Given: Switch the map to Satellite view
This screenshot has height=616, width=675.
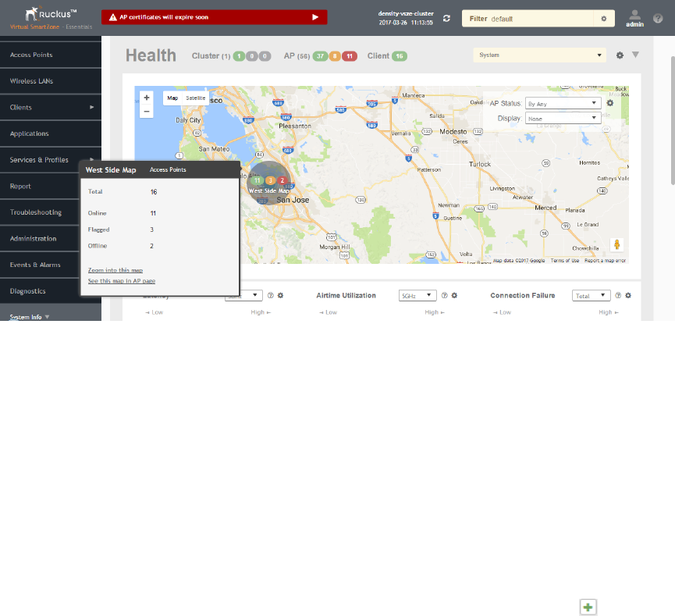Looking at the screenshot, I should [x=195, y=98].
